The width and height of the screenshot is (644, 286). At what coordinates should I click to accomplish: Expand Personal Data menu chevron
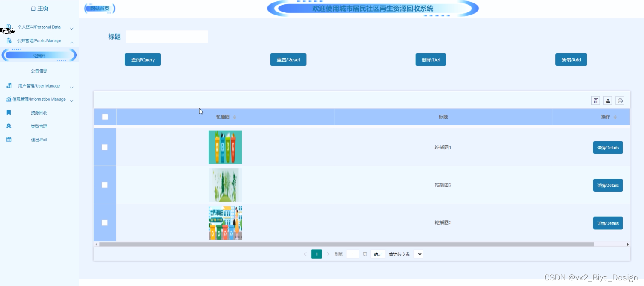(x=72, y=29)
